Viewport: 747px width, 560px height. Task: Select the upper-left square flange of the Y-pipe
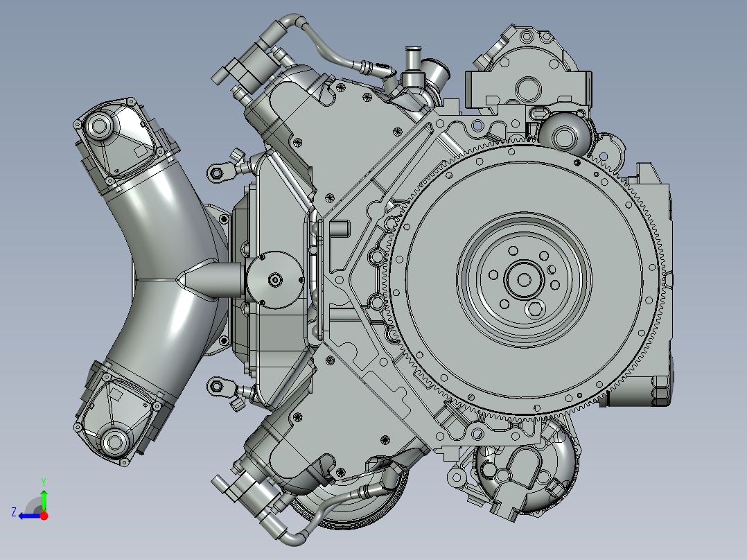click(x=117, y=141)
